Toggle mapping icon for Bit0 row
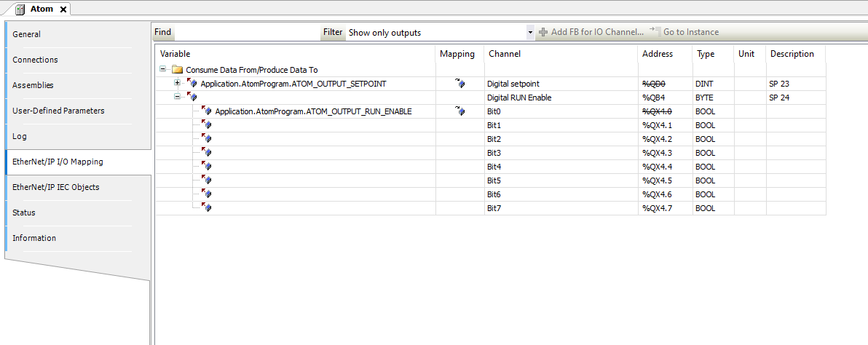The height and width of the screenshot is (345, 868). point(460,111)
